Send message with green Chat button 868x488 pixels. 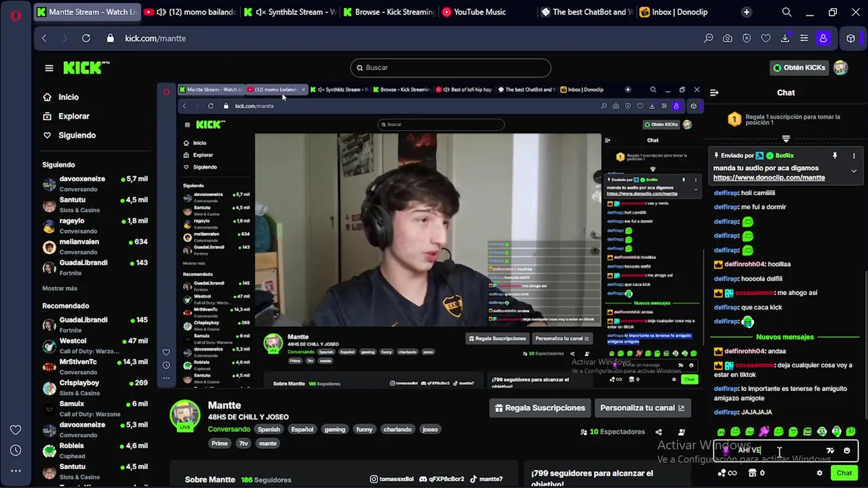844,473
